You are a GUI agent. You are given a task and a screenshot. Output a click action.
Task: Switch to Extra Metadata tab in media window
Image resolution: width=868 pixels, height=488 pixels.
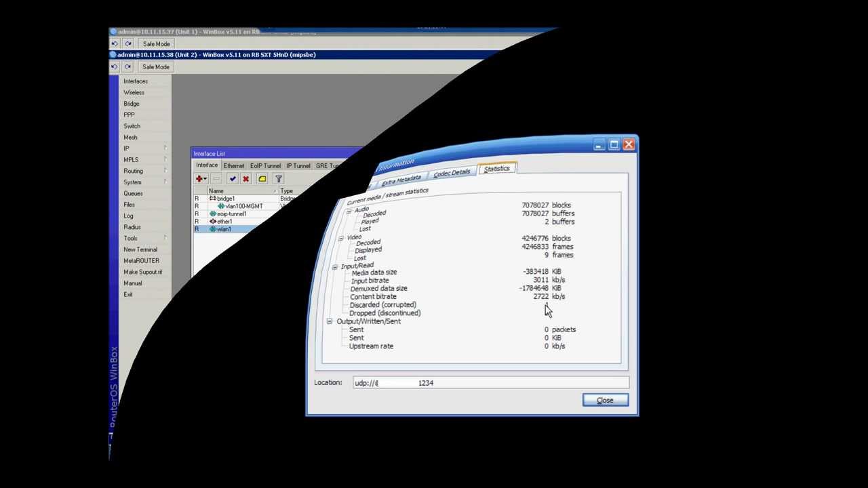click(401, 180)
